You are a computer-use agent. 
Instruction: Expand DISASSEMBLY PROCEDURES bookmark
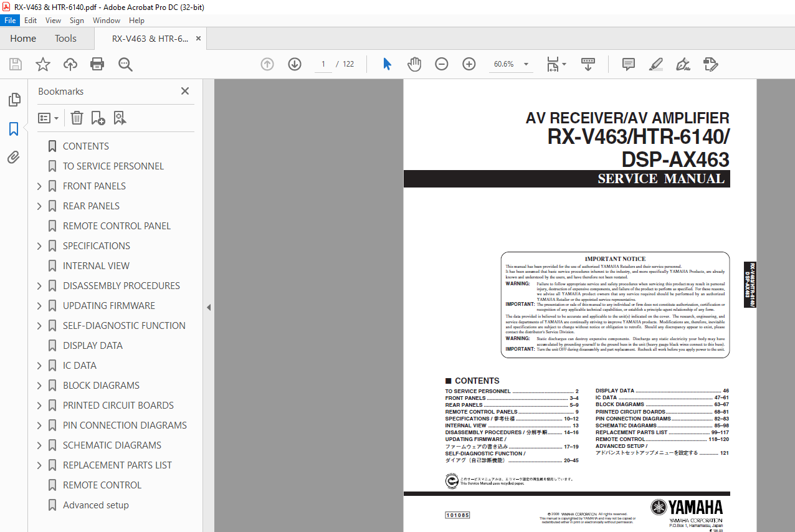tap(39, 286)
